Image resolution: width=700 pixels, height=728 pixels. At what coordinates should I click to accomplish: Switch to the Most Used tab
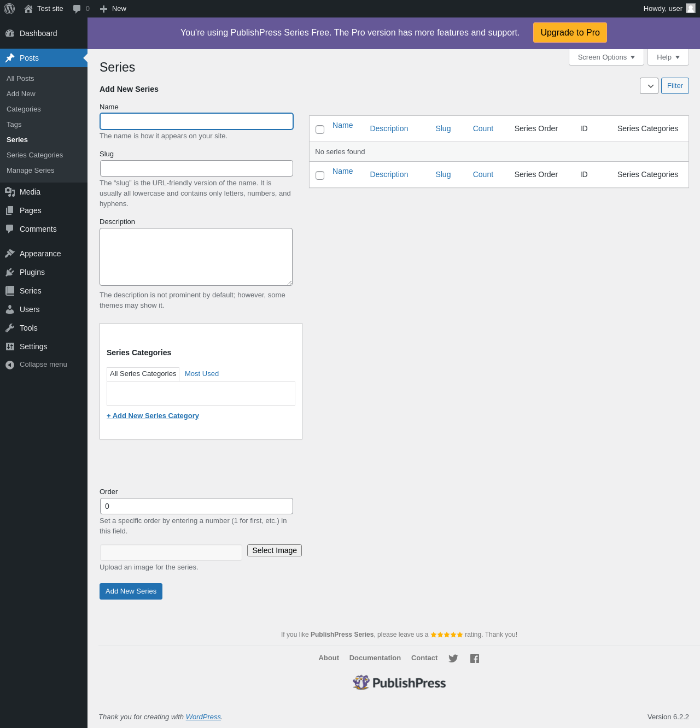click(x=202, y=374)
